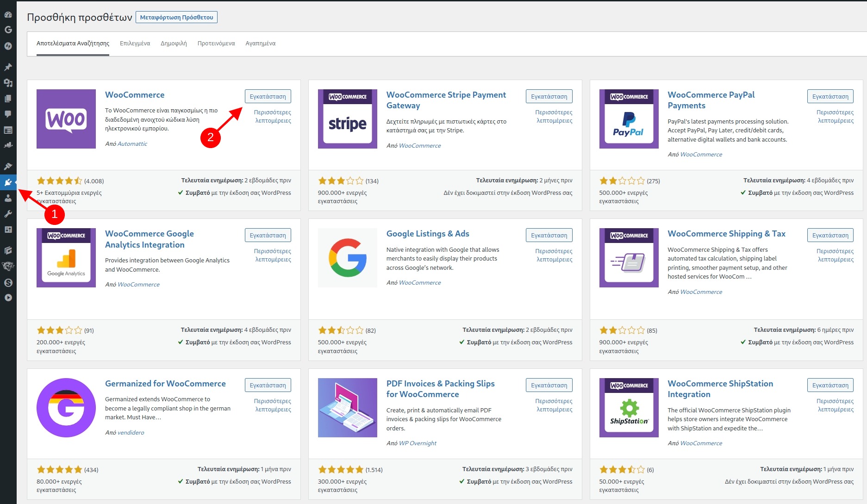Click the WooCommerce Shipping & Tax star rating

622,330
